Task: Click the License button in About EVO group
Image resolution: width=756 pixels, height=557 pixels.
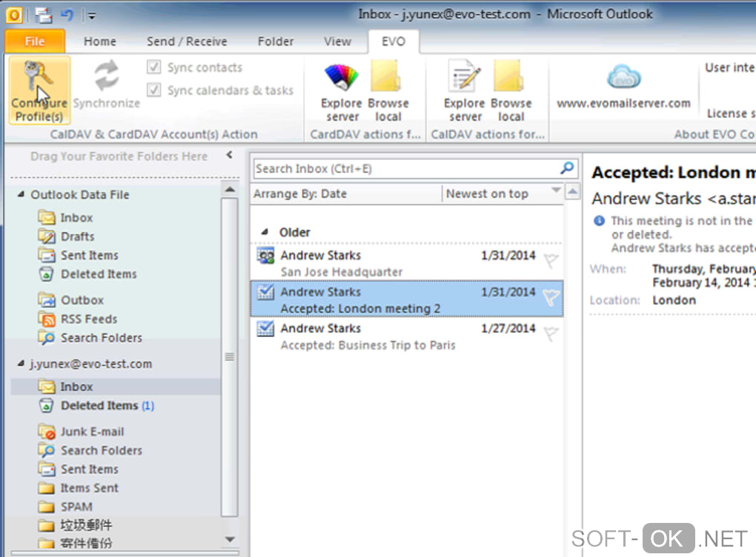Action: click(731, 113)
